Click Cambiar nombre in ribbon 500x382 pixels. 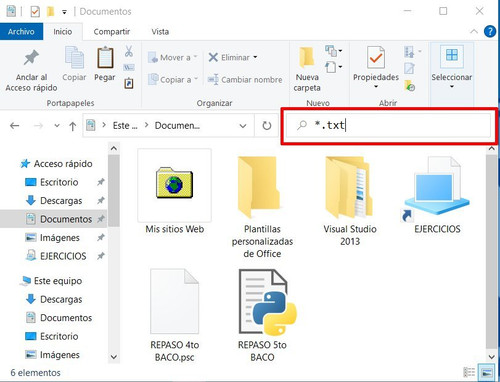pyautogui.click(x=245, y=80)
